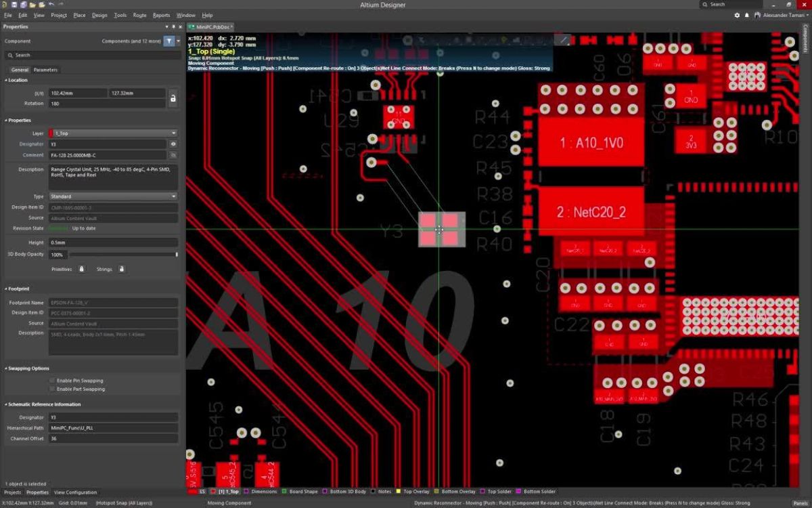Click the Comment hide icon in Properties
Viewport: 812px width, 508px height.
coord(174,155)
